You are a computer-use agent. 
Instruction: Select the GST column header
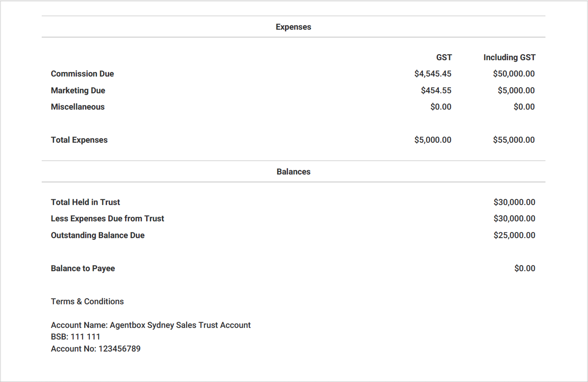pos(444,58)
